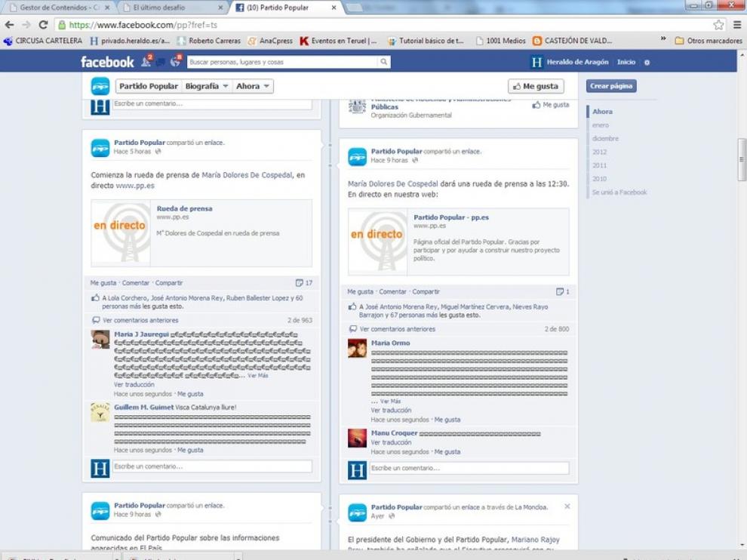This screenshot has height=560, width=747.
Task: Reload the page with the refresh icon
Action: click(43, 25)
